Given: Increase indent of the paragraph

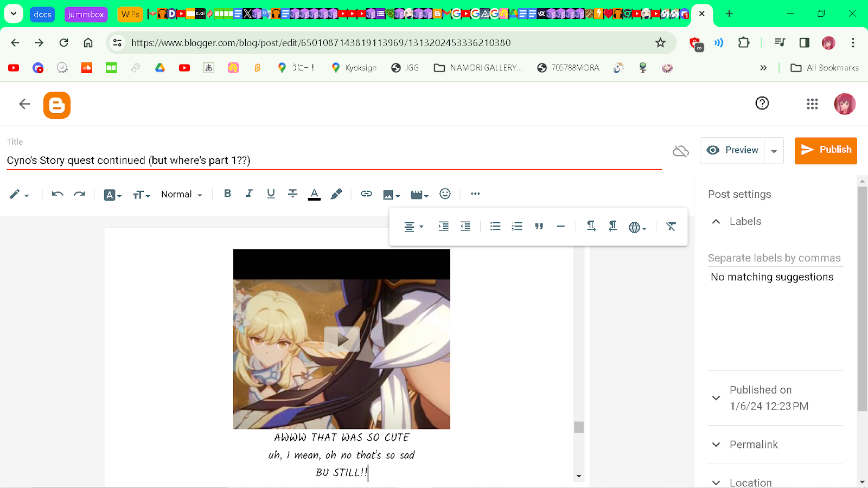Looking at the screenshot, I should (443, 226).
